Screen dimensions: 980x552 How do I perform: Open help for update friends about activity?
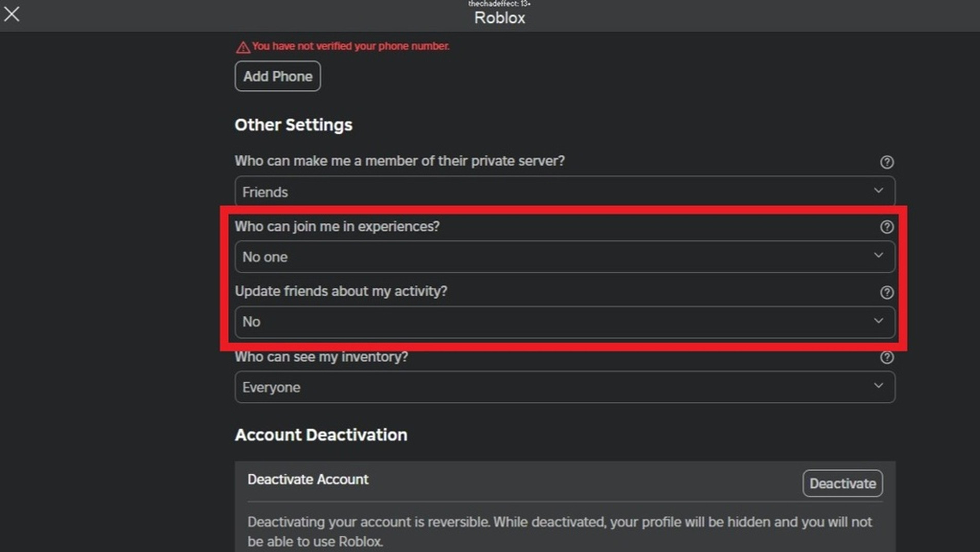(886, 292)
